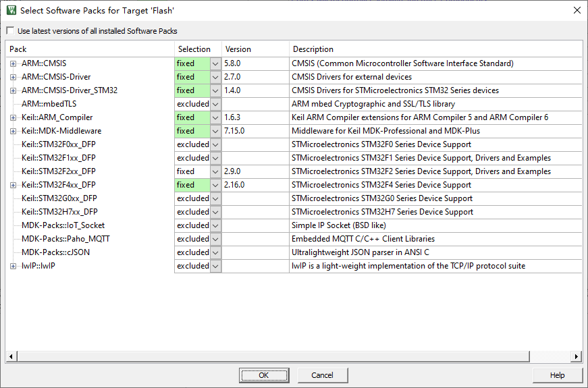Expand the ARM::CMSIS-Driver_STM32 pack node

tap(13, 90)
